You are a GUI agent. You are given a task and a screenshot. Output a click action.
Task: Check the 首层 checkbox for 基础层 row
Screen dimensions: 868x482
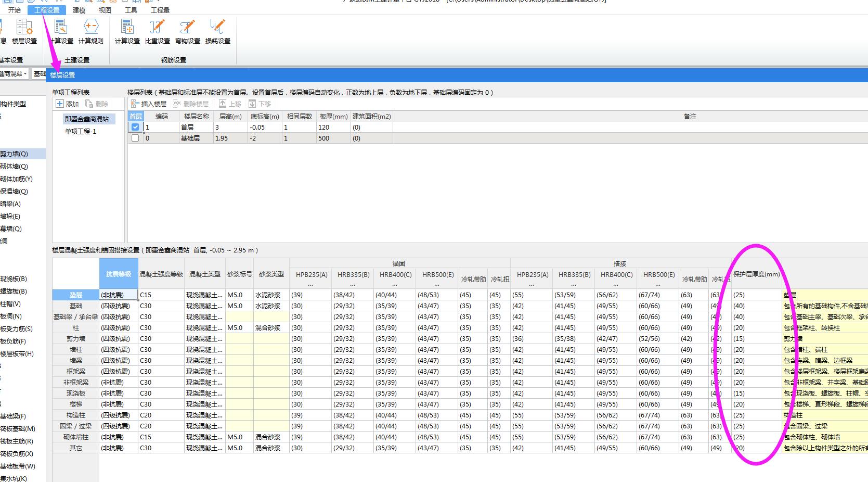click(135, 138)
